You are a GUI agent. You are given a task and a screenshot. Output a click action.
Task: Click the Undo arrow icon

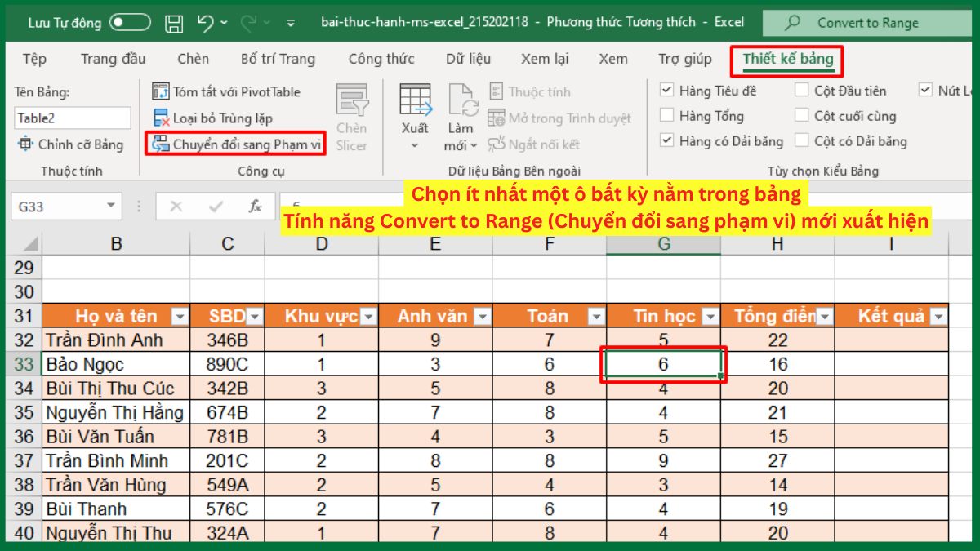(204, 22)
